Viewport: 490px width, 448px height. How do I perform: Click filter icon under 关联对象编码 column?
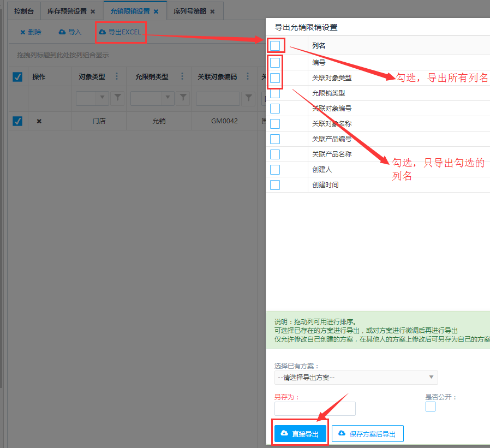pyautogui.click(x=248, y=98)
